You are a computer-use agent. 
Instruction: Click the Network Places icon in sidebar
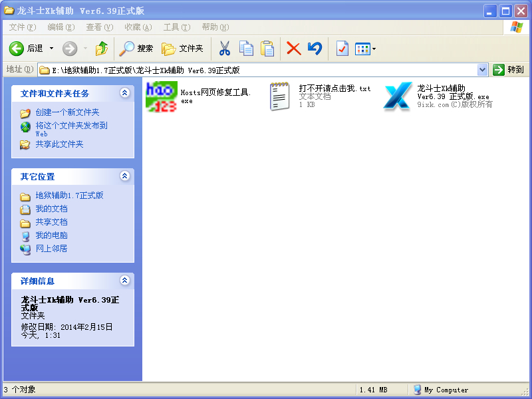(x=25, y=249)
